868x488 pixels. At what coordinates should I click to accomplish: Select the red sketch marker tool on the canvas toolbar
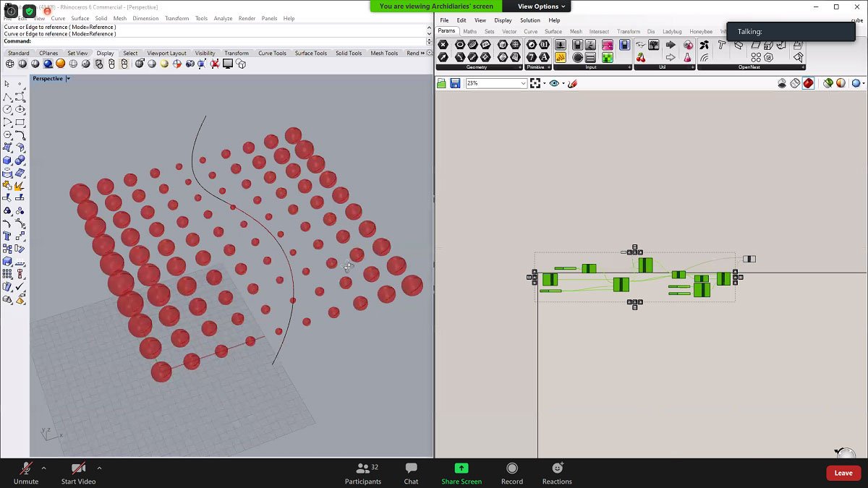click(572, 83)
